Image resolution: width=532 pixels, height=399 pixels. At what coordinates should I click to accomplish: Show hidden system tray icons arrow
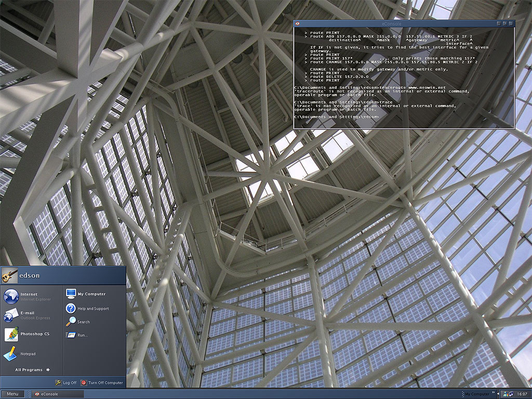click(499, 394)
